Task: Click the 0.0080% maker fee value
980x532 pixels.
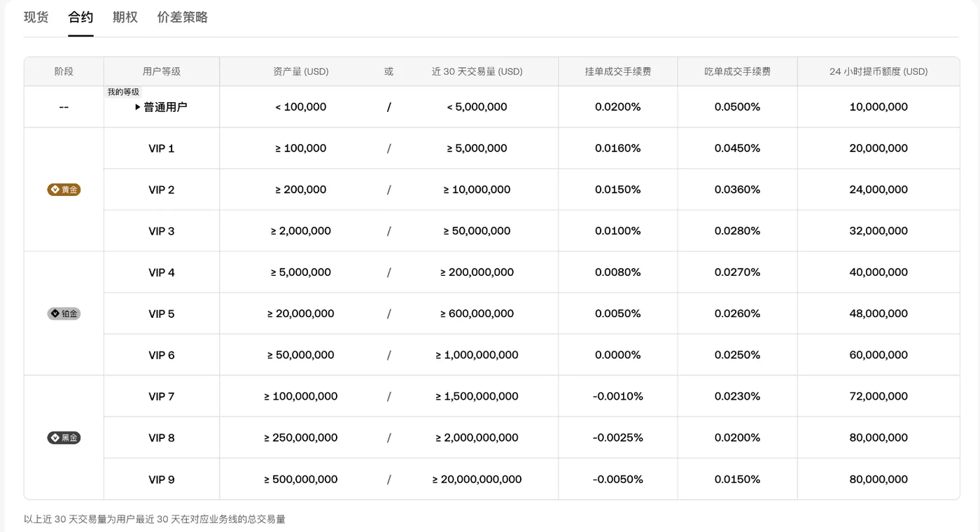Action: 618,272
